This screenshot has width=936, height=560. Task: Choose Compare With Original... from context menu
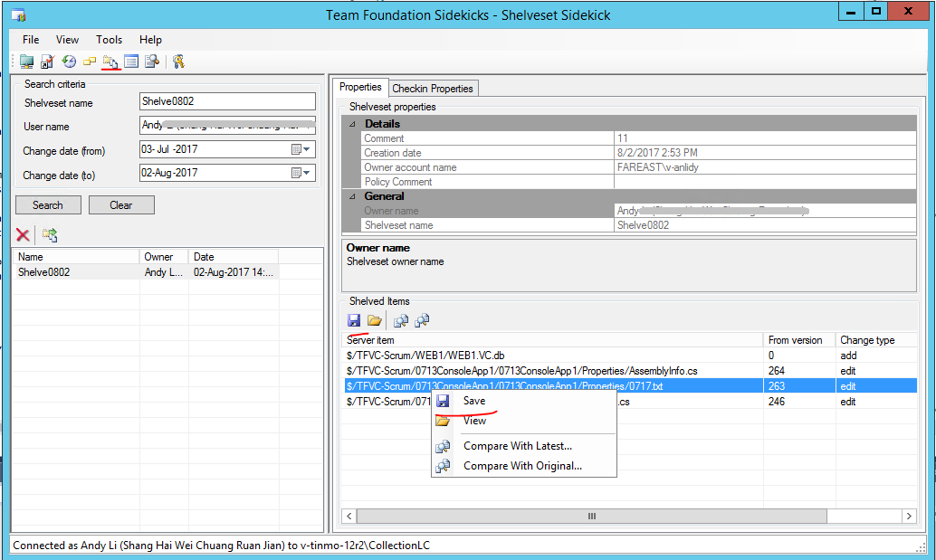pos(524,466)
